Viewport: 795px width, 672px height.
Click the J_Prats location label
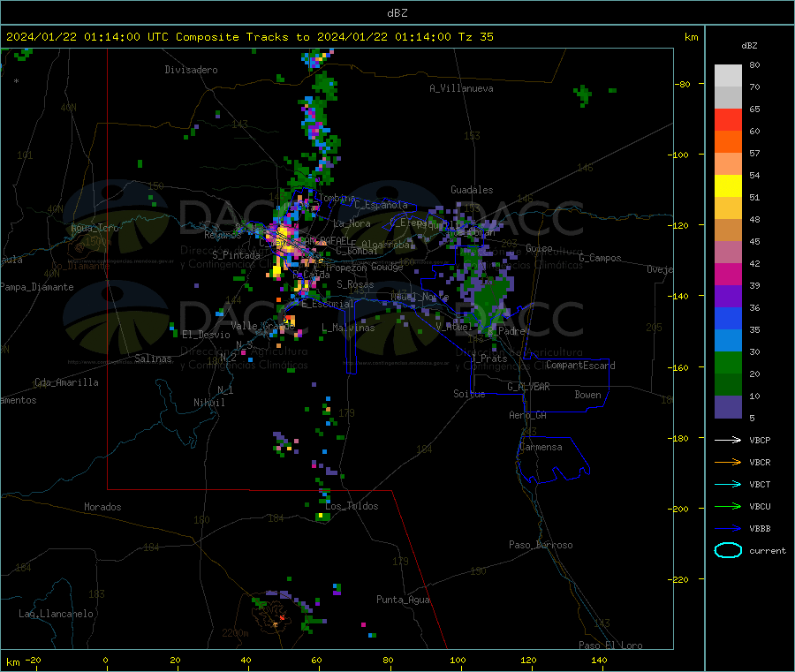(x=489, y=358)
